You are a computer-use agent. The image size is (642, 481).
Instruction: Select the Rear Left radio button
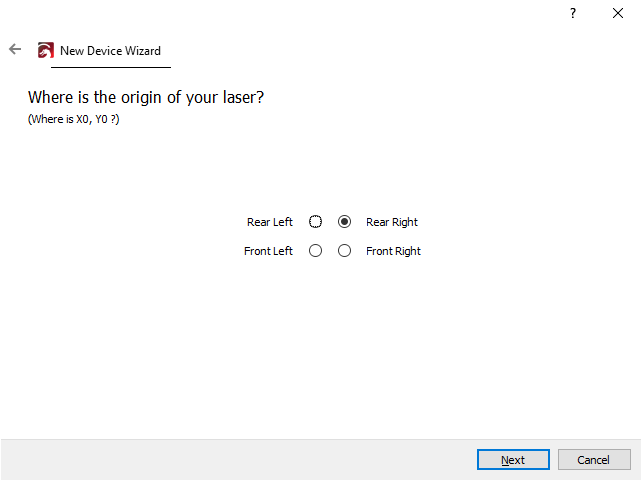316,222
